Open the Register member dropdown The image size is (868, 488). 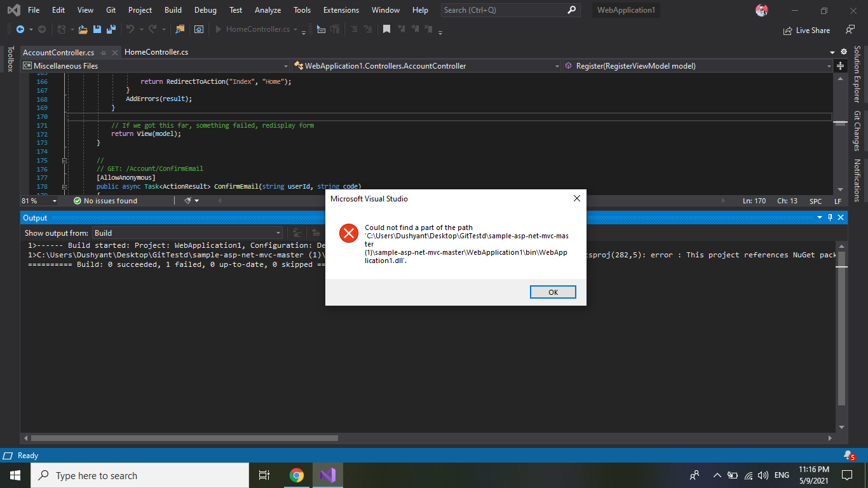pyautogui.click(x=698, y=66)
